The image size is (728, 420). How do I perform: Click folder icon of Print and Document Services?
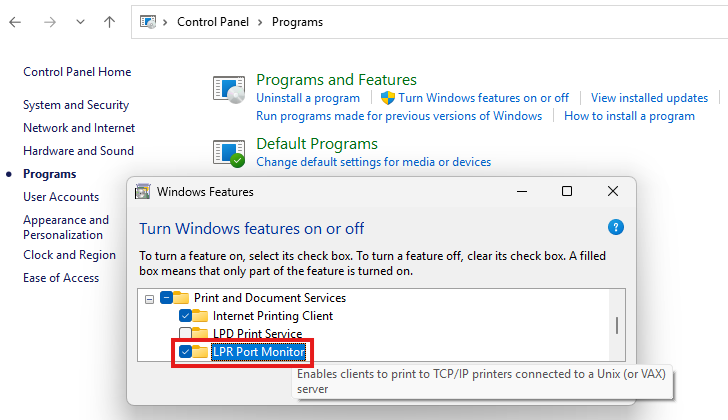pos(181,297)
